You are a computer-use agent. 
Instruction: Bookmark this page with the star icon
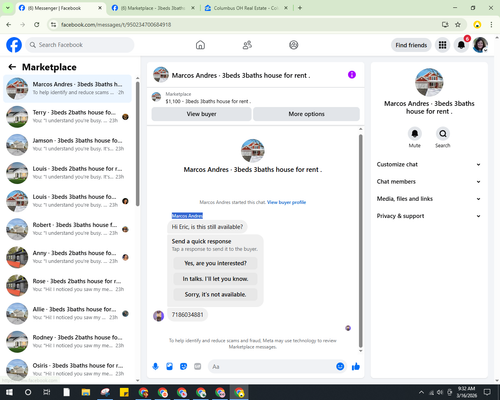tap(458, 24)
